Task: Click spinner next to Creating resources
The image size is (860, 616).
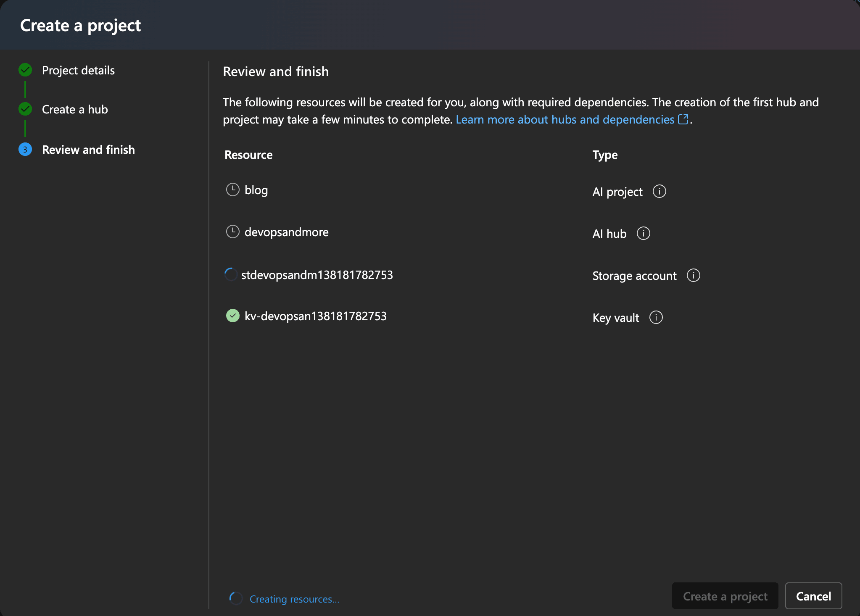Action: [236, 598]
